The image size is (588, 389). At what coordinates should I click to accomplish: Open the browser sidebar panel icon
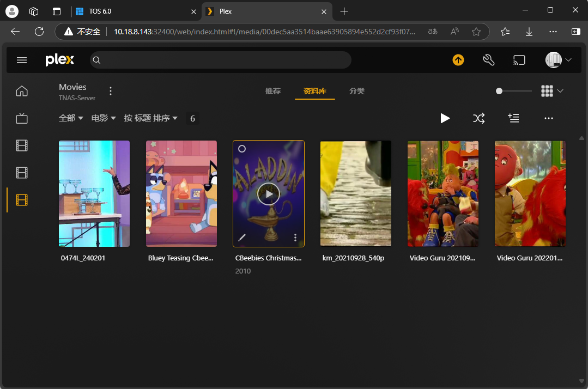tap(575, 32)
